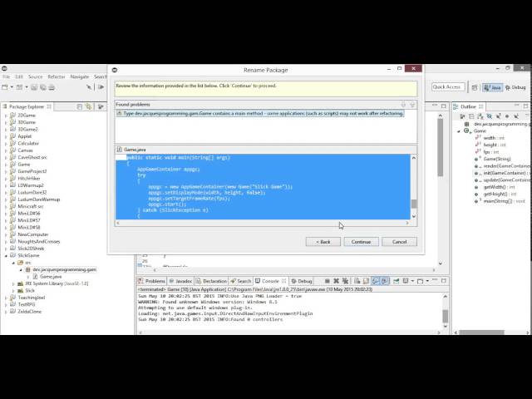532x399 pixels.
Task: Expand the 3DGame project
Action: (6, 122)
